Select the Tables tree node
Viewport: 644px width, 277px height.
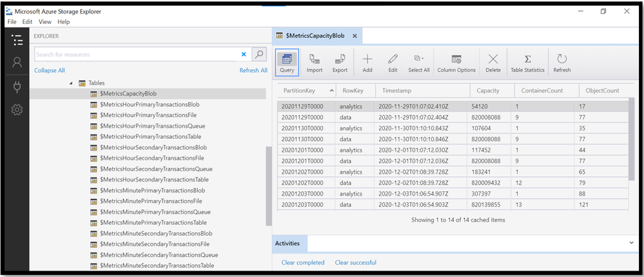pos(96,83)
